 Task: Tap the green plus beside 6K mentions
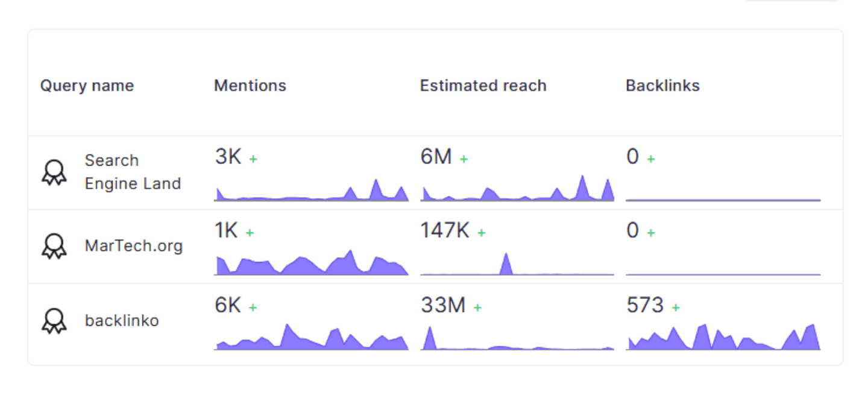[253, 308]
